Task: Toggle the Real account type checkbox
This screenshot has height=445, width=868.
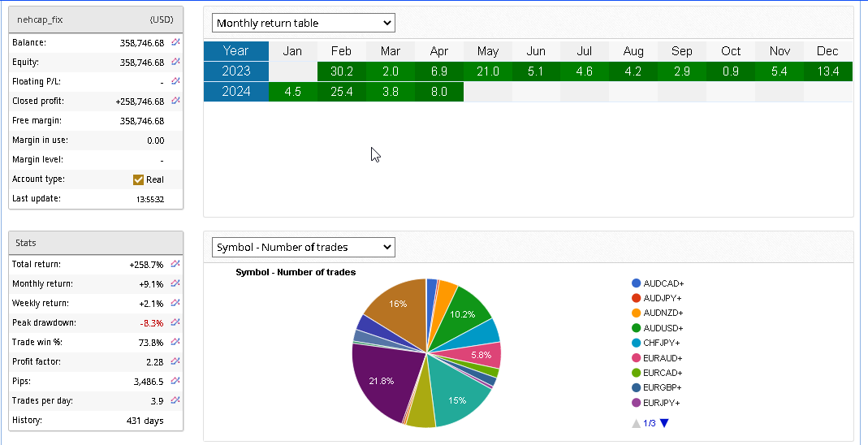Action: [138, 179]
